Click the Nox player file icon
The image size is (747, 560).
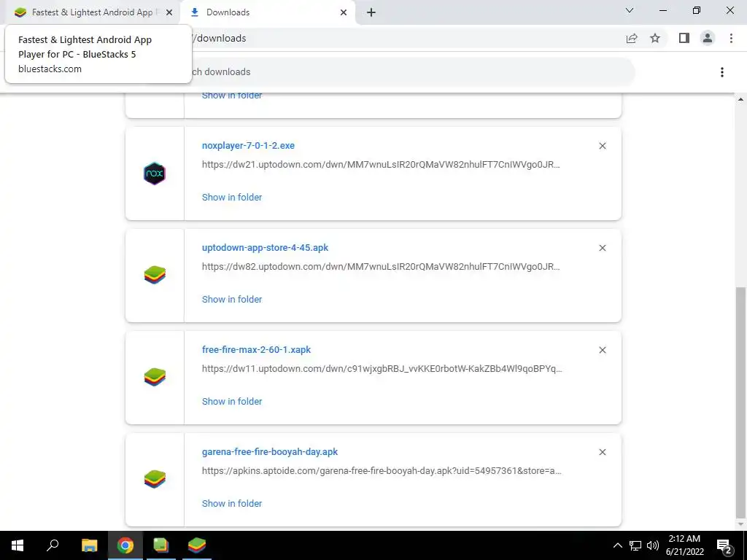tap(155, 174)
